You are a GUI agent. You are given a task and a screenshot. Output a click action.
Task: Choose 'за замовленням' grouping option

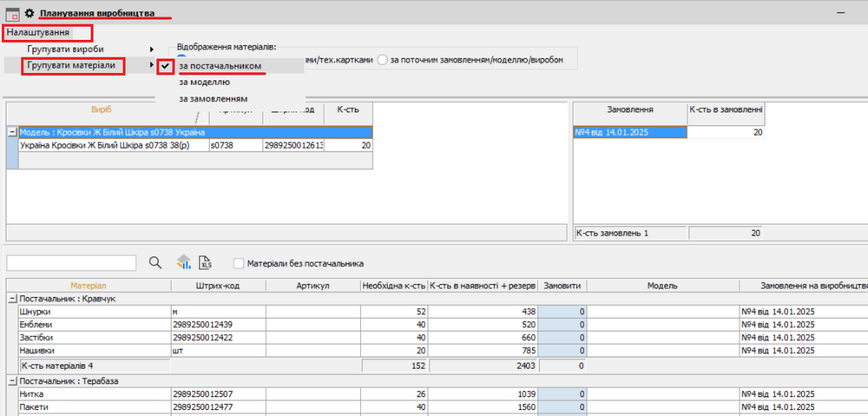point(212,98)
